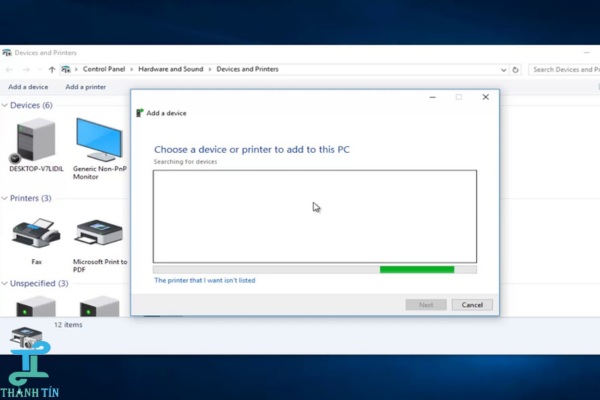Click the disabled Next button

pos(426,305)
